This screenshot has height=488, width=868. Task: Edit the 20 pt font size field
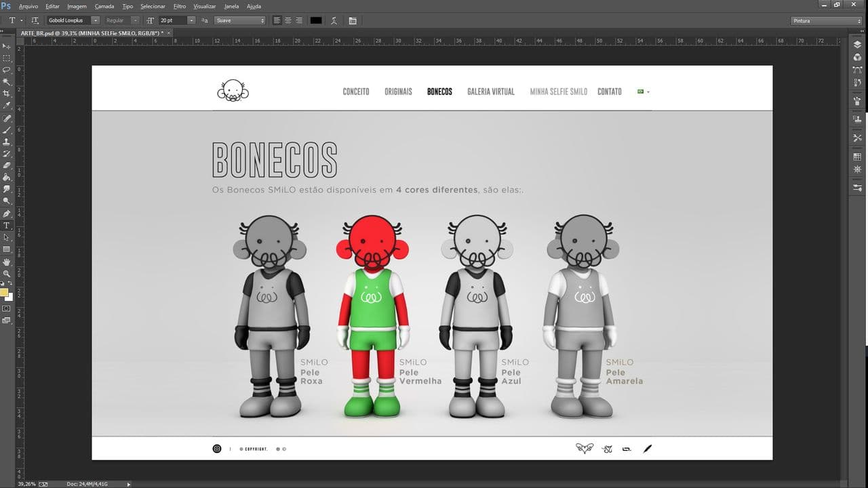171,20
